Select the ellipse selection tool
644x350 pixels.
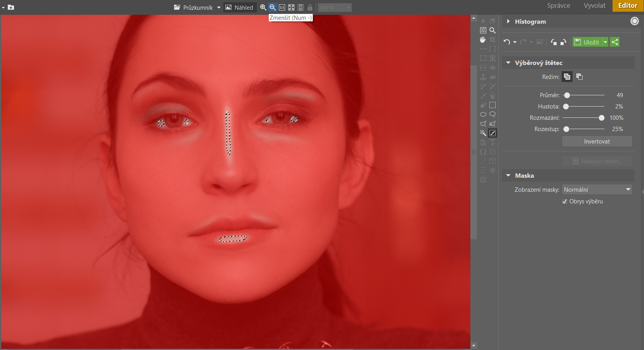[483, 114]
